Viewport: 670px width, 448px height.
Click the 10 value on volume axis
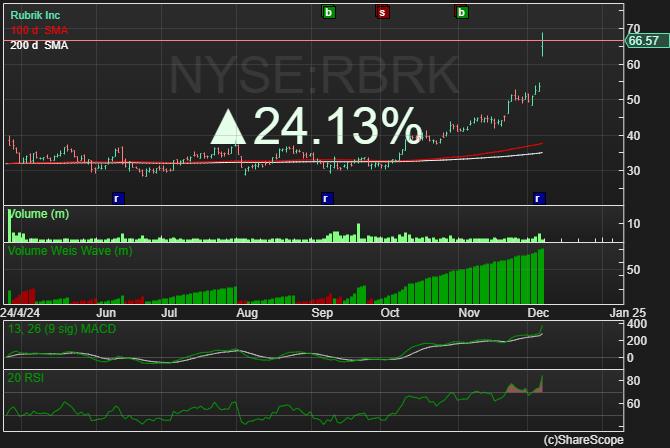(x=633, y=224)
